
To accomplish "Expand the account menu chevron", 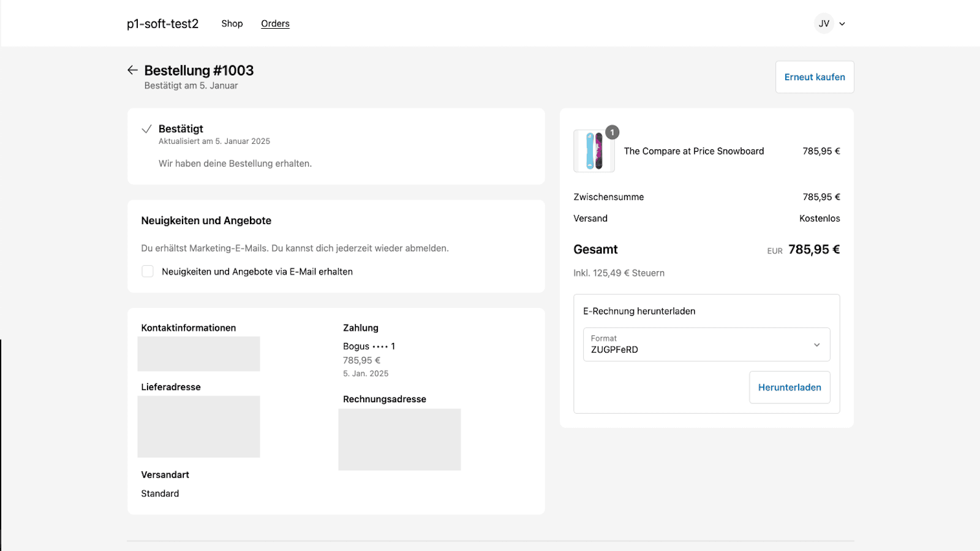I will [x=842, y=24].
